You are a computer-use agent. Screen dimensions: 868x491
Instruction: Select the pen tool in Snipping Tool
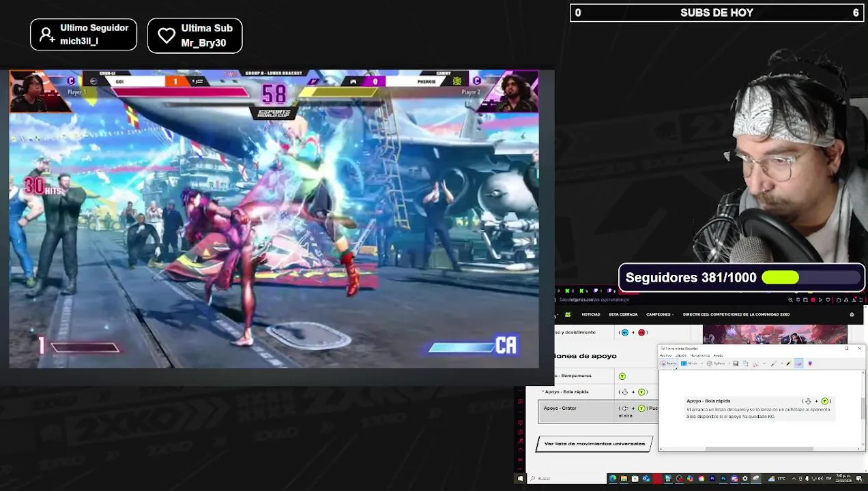(x=773, y=363)
